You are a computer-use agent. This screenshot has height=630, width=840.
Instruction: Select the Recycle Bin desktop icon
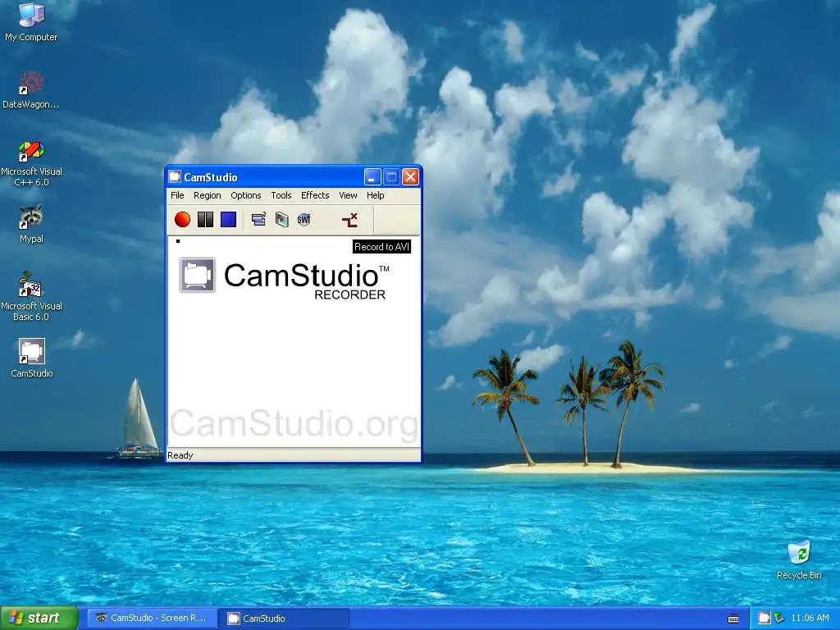click(x=799, y=560)
